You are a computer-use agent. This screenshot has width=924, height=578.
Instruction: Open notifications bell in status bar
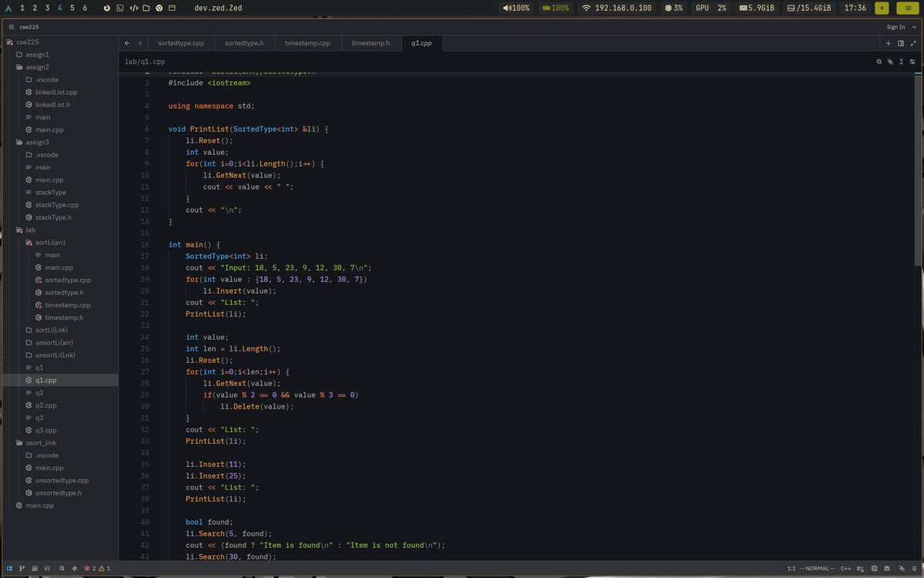(915, 568)
